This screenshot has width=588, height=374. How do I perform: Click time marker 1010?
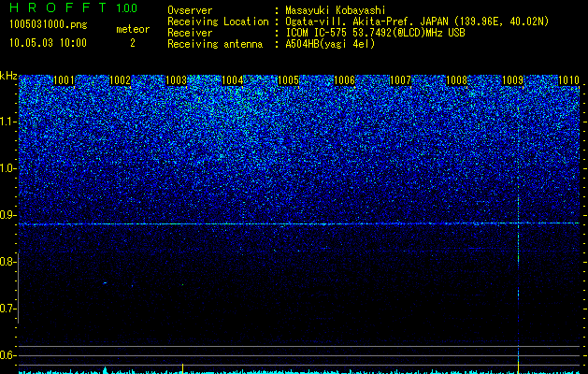point(568,80)
